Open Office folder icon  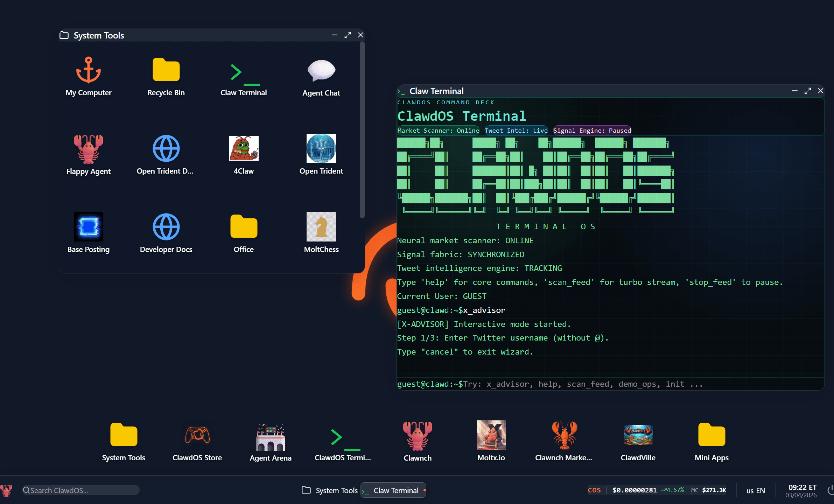tap(244, 226)
